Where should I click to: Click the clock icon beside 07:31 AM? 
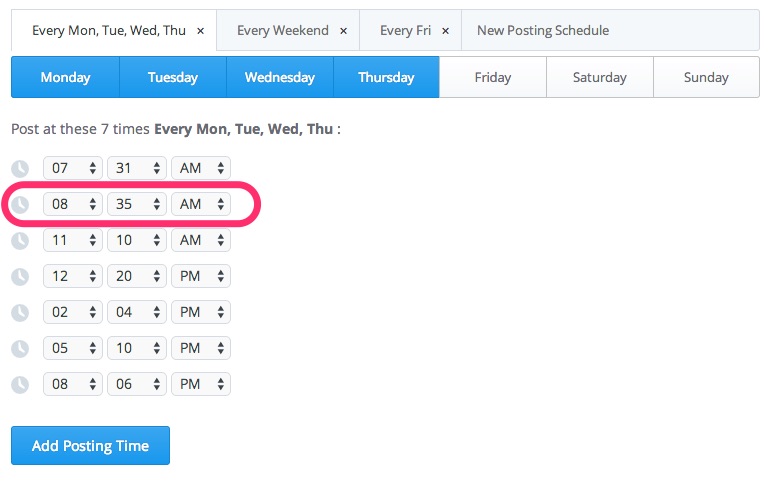click(20, 169)
